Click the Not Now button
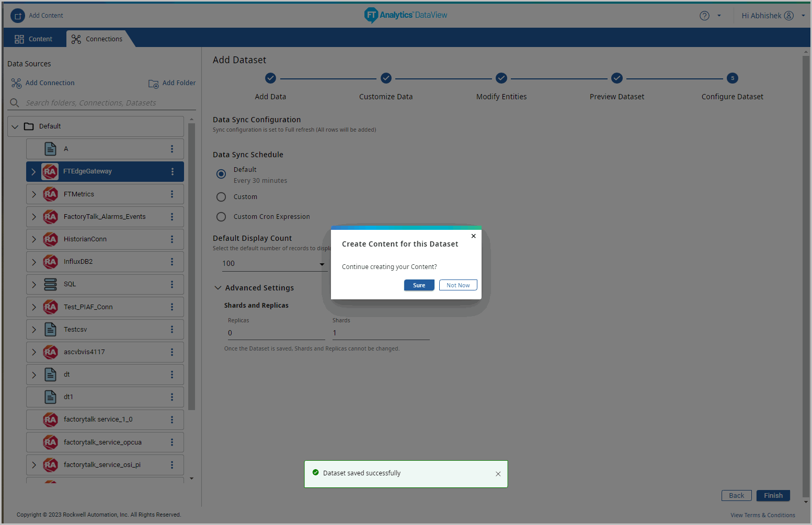 pos(458,285)
